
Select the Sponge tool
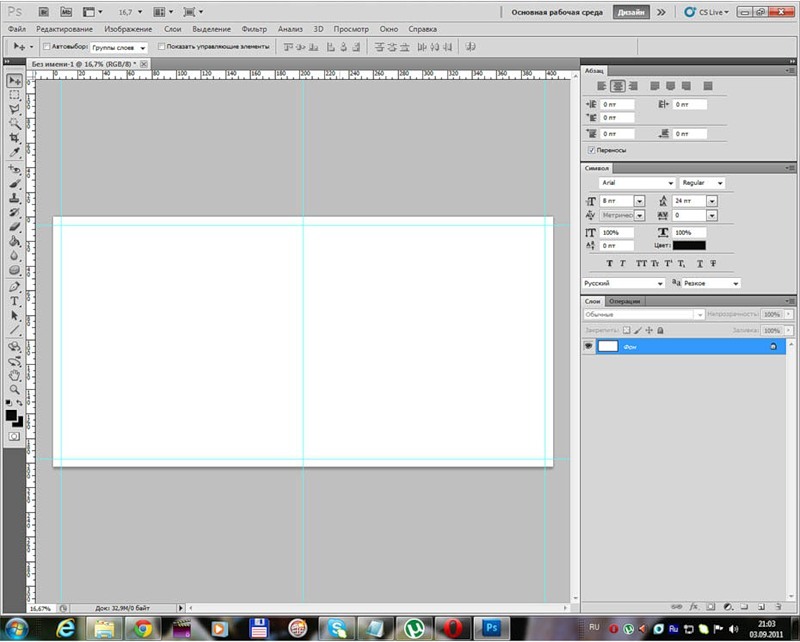[14, 269]
